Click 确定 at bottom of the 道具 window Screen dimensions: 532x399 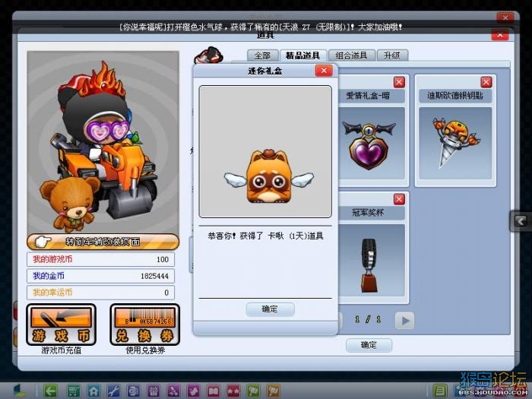coord(369,345)
